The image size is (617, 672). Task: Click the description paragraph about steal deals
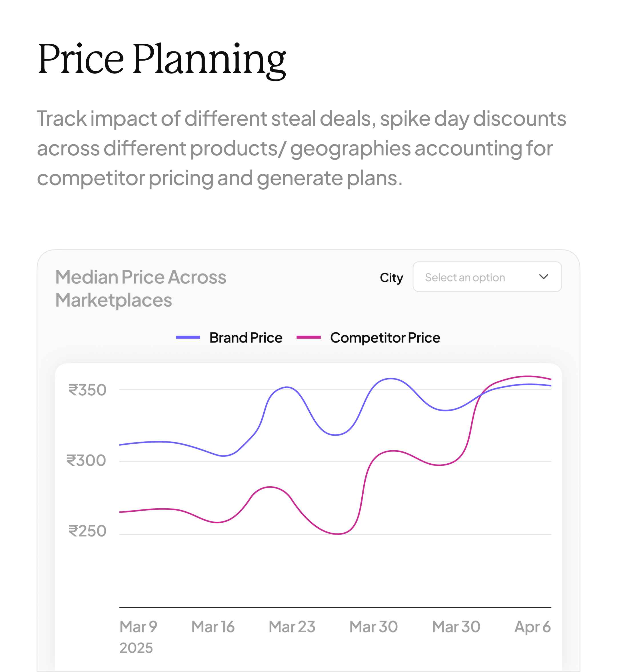click(301, 148)
